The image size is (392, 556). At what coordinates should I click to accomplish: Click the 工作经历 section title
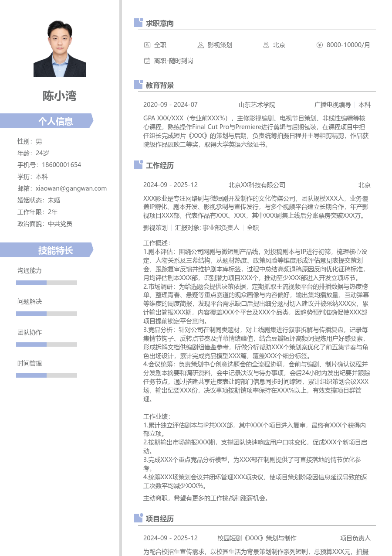pyautogui.click(x=160, y=165)
